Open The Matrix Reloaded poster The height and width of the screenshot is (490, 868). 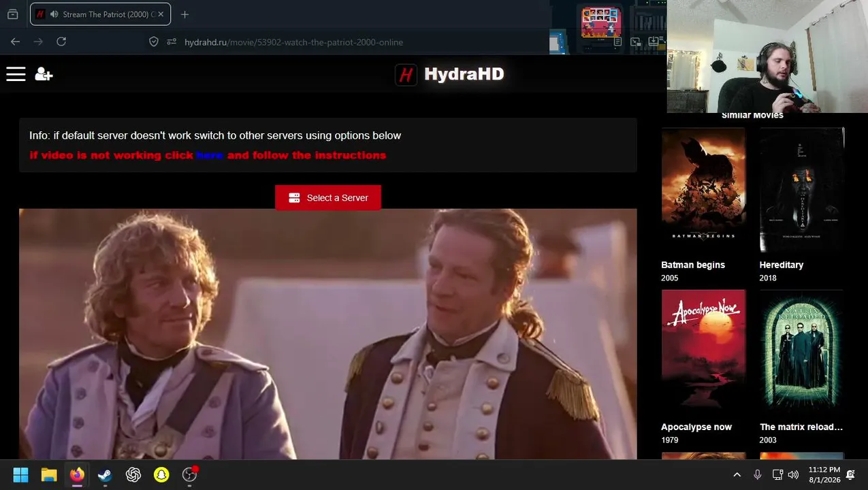pos(801,352)
